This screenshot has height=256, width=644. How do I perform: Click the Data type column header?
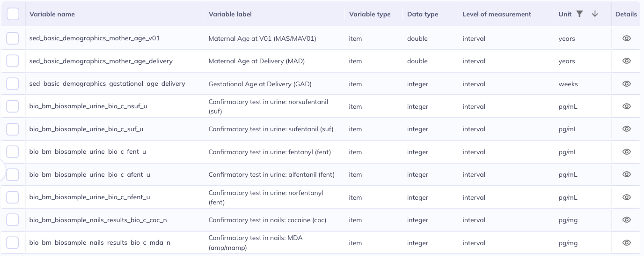coord(423,14)
